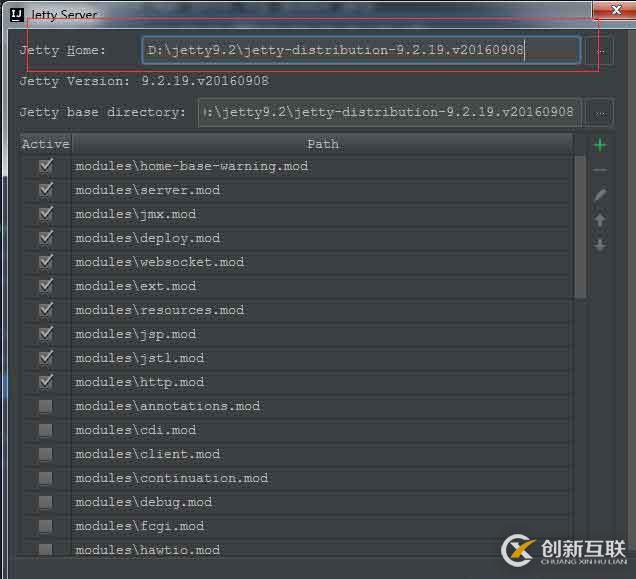636x579 pixels.
Task: Click the Path column header
Action: (322, 144)
